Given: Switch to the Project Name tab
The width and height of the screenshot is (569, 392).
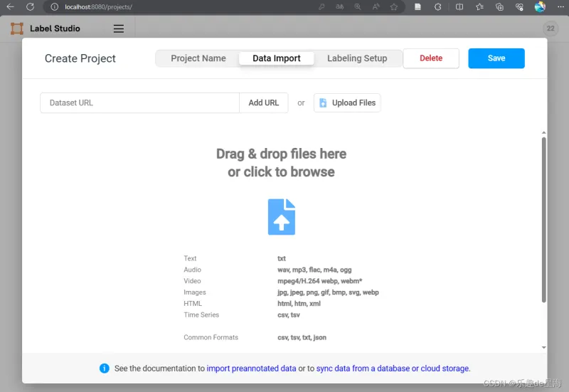Looking at the screenshot, I should (198, 58).
